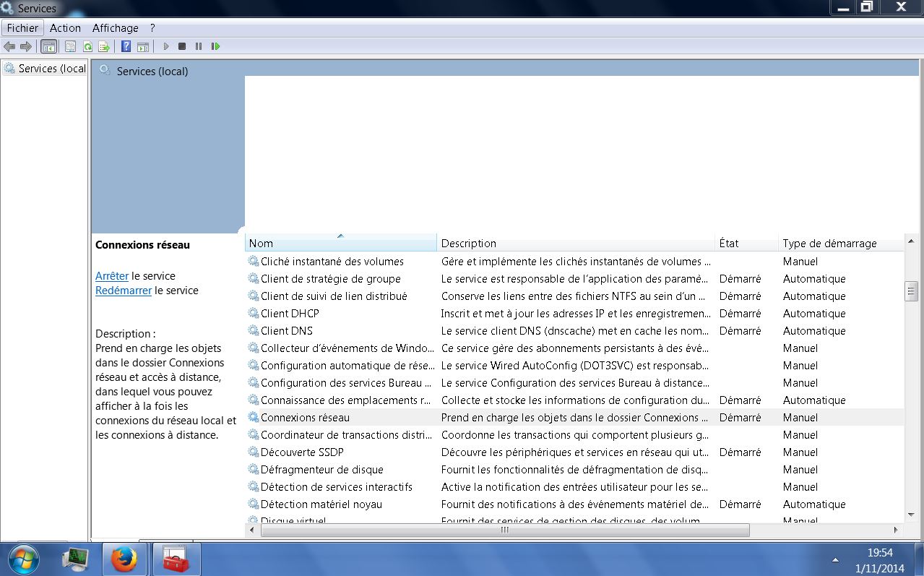The image size is (924, 576).
Task: Sort by the Nom column header
Action: 341,243
